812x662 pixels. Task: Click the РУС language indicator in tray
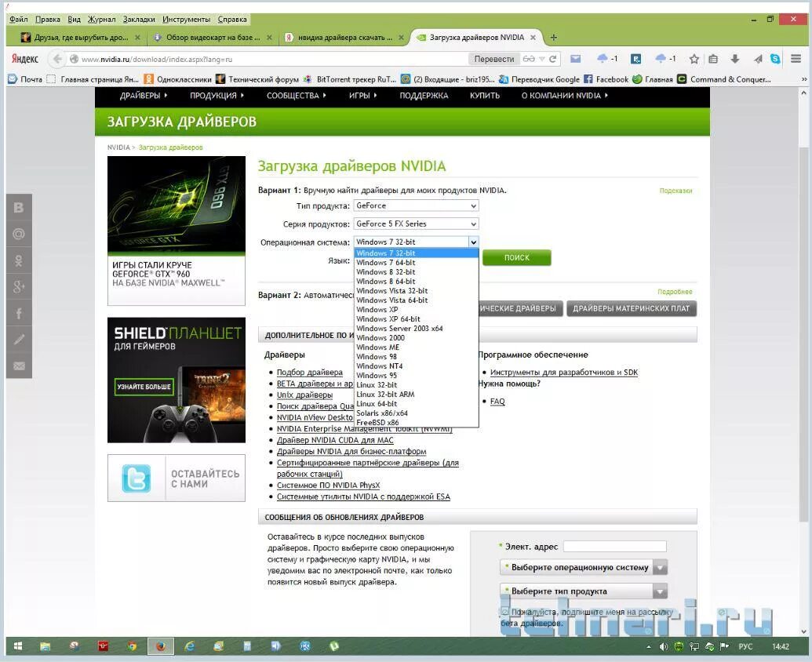click(x=745, y=646)
